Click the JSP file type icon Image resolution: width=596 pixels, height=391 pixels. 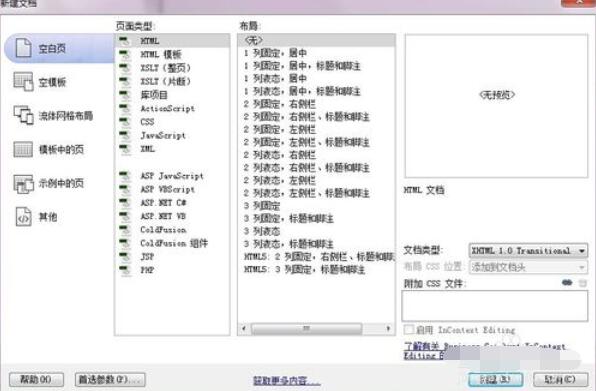point(125,257)
